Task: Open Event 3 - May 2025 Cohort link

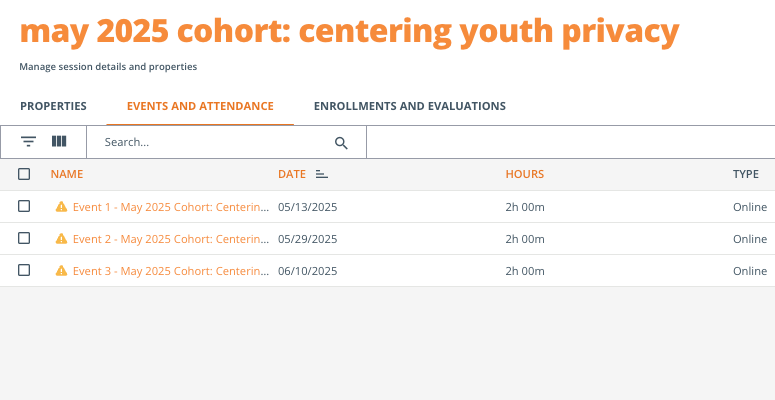Action: (x=171, y=271)
